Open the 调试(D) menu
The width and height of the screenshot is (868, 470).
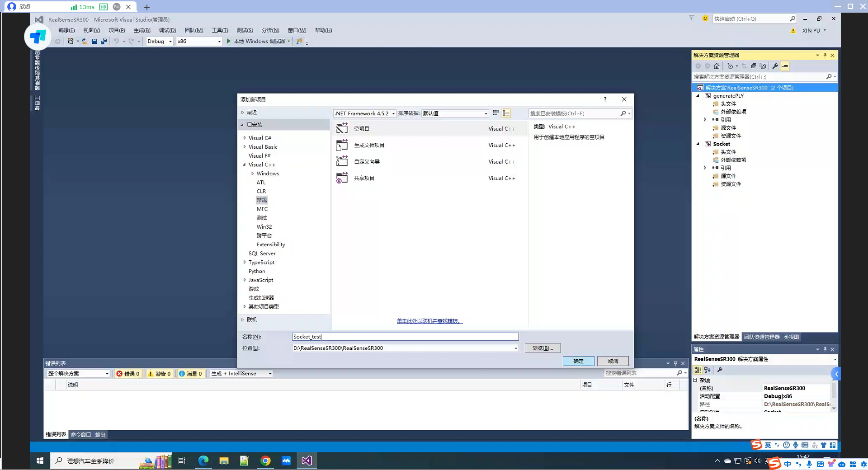click(167, 30)
